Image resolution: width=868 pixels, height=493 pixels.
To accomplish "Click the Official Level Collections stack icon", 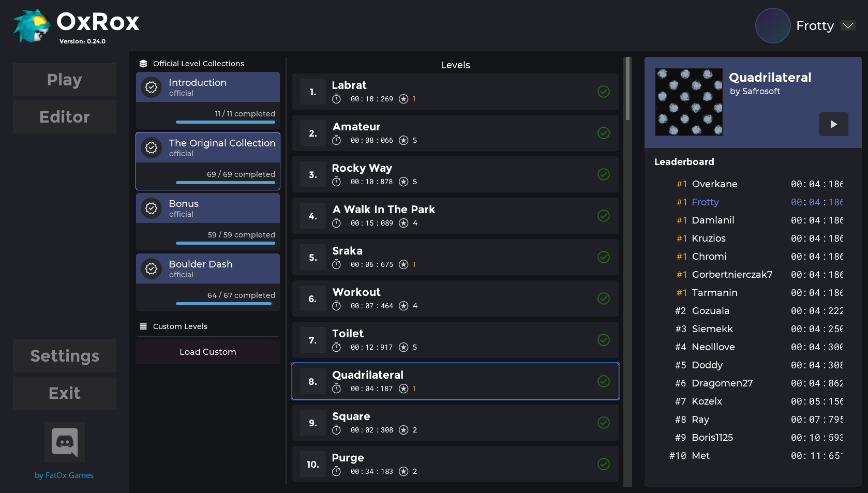I will [143, 64].
